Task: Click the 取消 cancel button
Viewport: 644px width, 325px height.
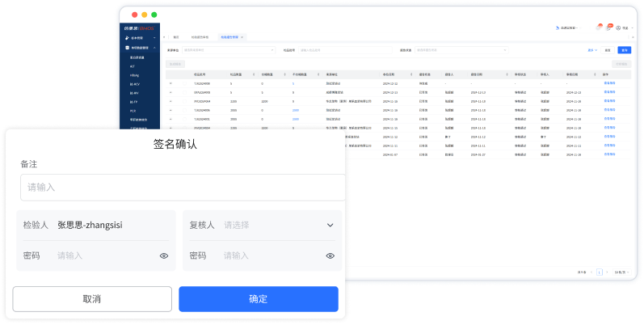Action: (92, 298)
